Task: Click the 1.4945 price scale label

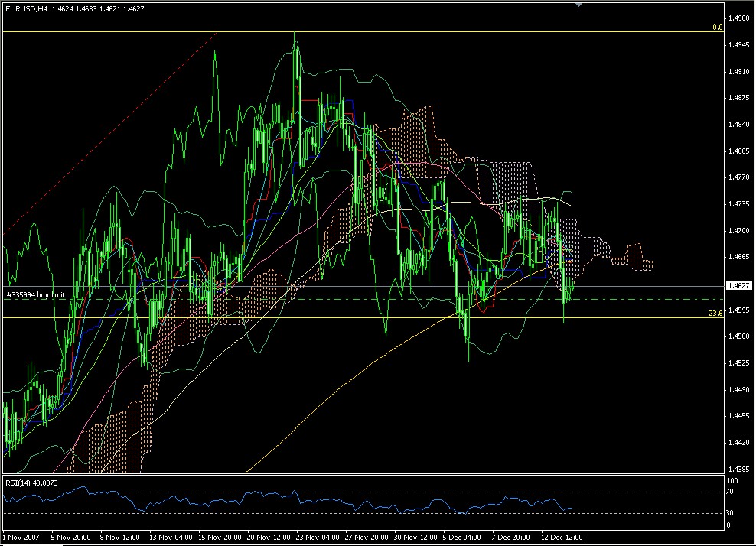Action: tap(738, 45)
